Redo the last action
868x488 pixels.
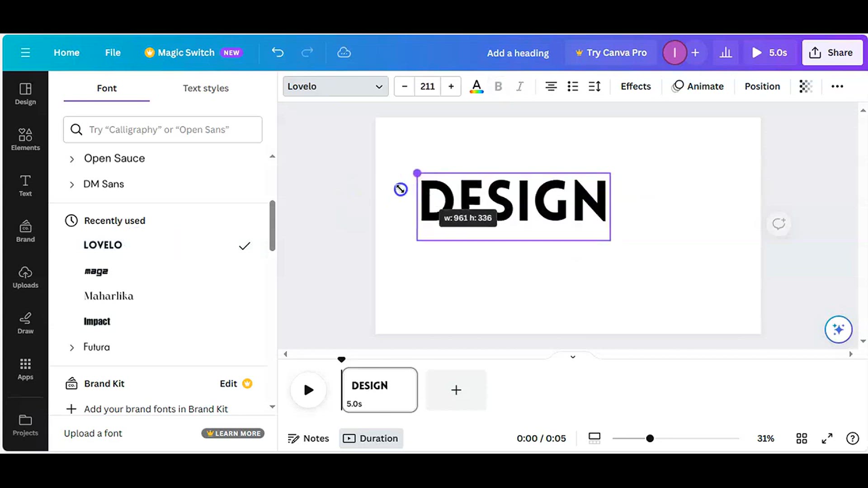307,52
